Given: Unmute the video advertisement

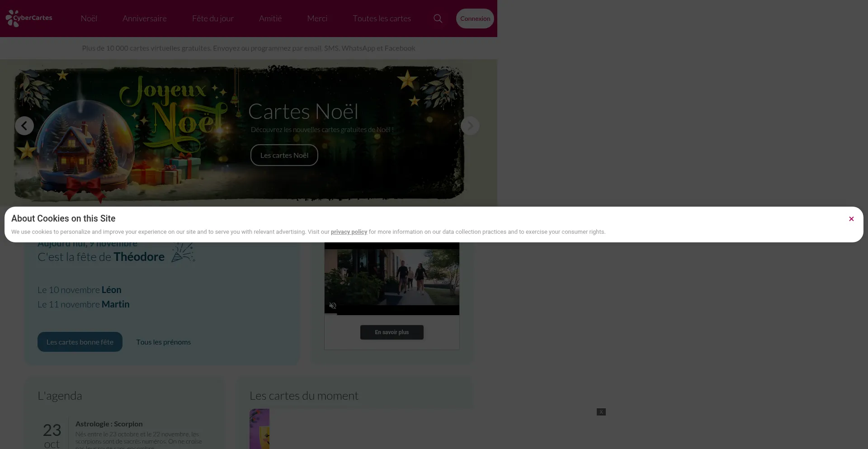Looking at the screenshot, I should 333,306.
